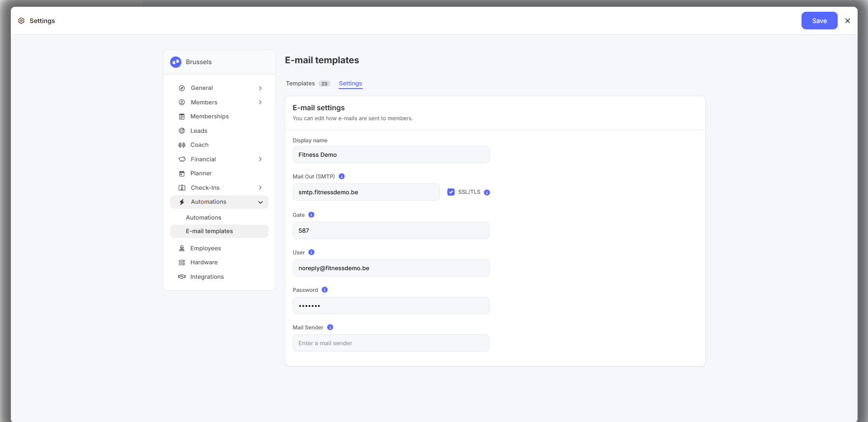Click the Employees user icon
The image size is (868, 422).
[x=182, y=249]
